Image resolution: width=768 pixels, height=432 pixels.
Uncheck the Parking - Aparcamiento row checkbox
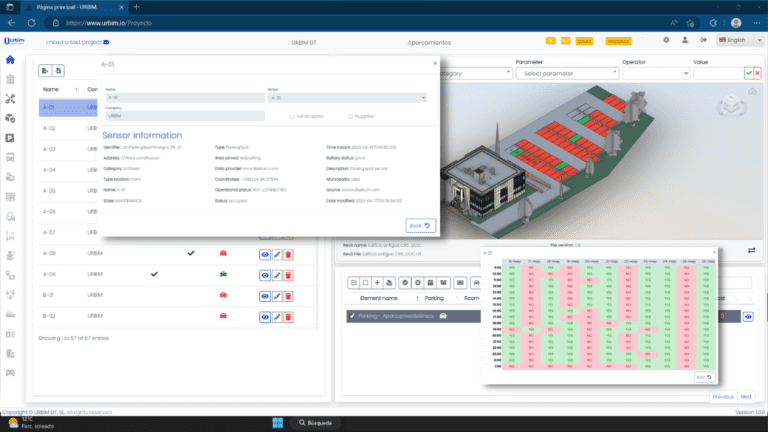point(352,316)
